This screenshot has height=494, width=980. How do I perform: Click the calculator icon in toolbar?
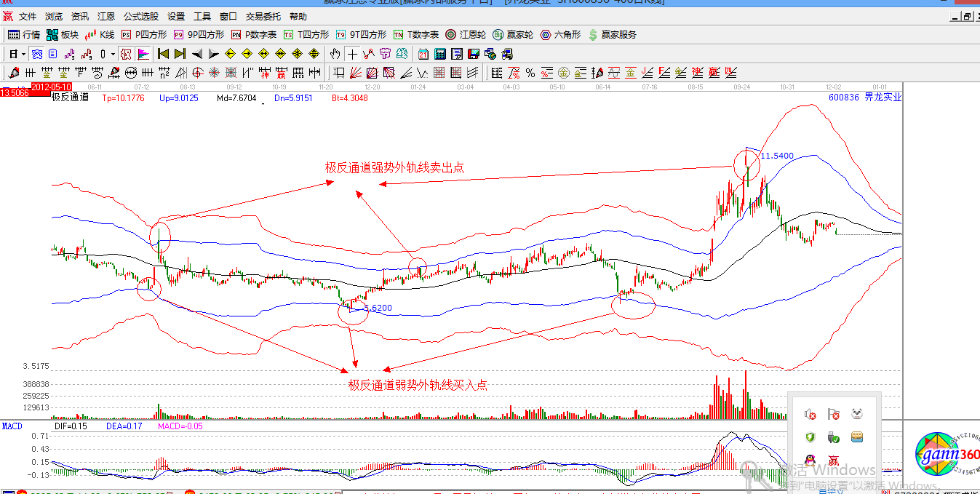click(x=440, y=54)
